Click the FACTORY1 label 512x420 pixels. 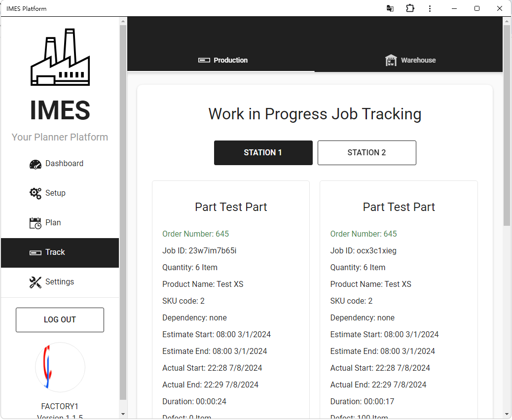(x=60, y=406)
